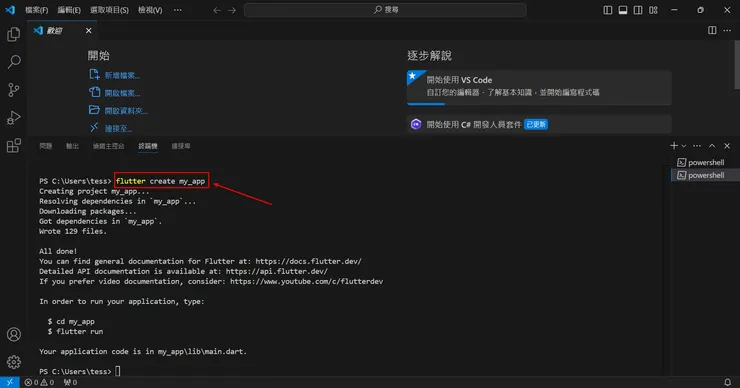Close the terminal panel with X
This screenshot has height=388, width=740.
click(x=727, y=146)
